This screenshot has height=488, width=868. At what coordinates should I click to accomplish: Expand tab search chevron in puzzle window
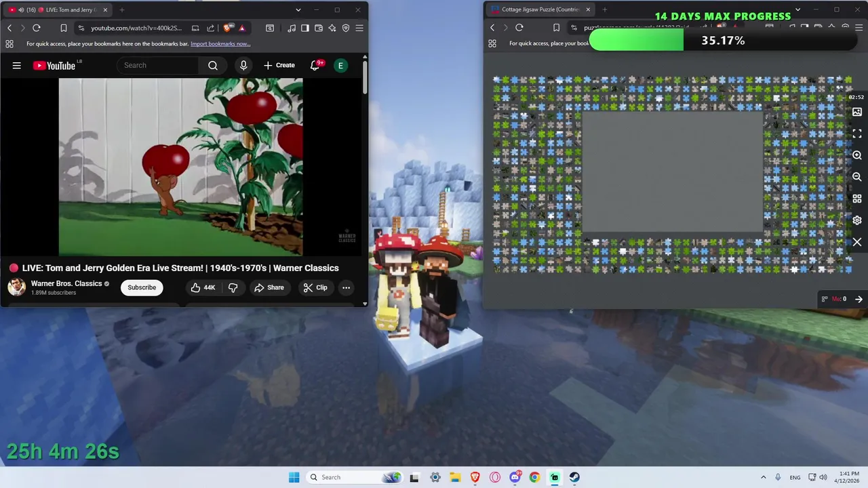point(798,9)
